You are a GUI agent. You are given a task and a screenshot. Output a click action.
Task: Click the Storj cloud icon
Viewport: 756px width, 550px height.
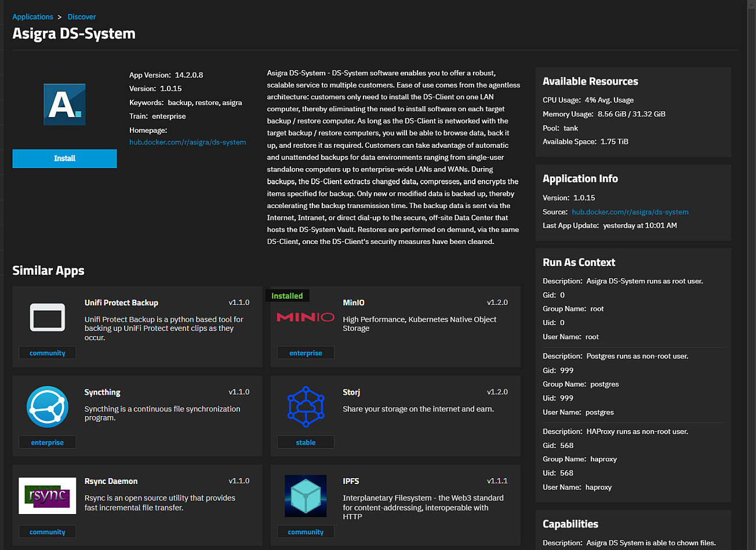pos(306,407)
